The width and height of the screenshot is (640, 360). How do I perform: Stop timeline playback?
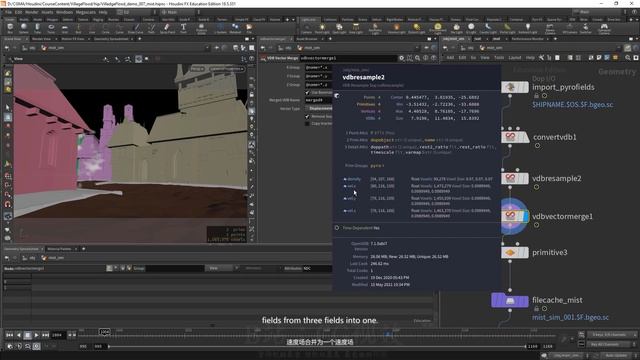[27, 335]
